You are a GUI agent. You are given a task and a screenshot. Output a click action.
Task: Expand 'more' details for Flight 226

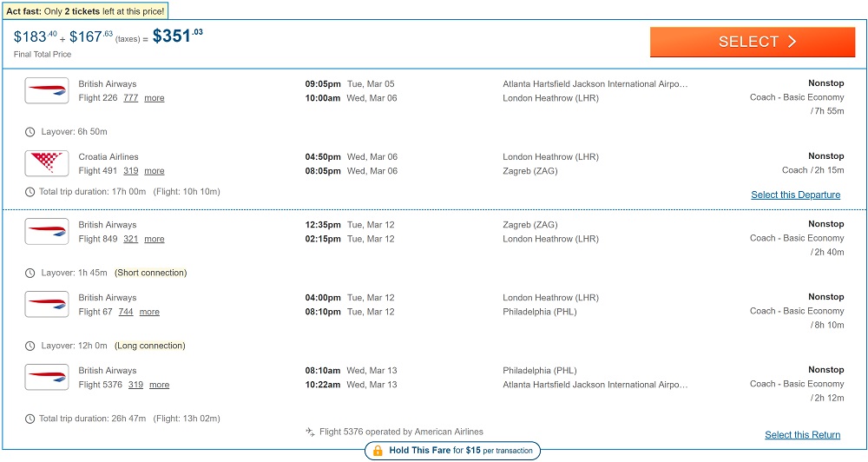tap(155, 98)
